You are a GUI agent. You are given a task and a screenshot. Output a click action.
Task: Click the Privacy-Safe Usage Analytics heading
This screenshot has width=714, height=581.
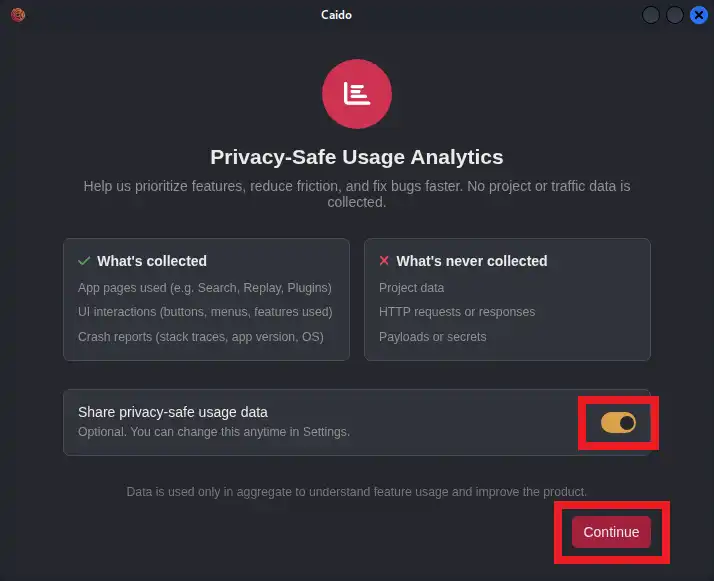pos(357,157)
